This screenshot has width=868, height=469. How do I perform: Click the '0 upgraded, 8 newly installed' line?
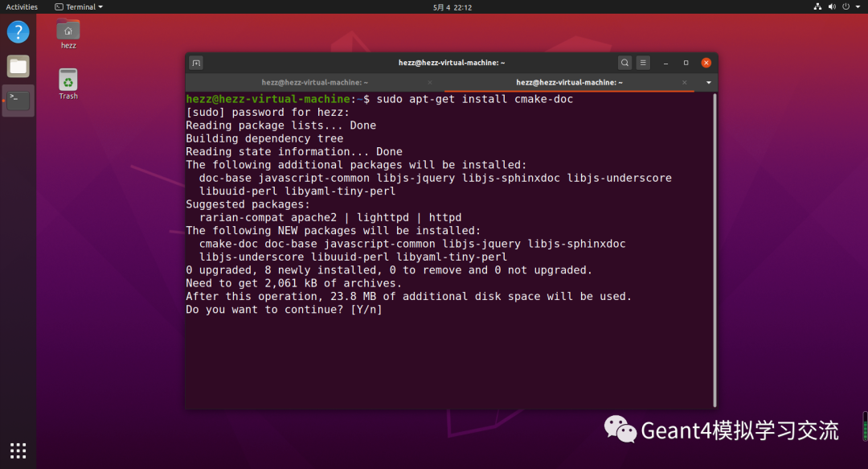389,270
